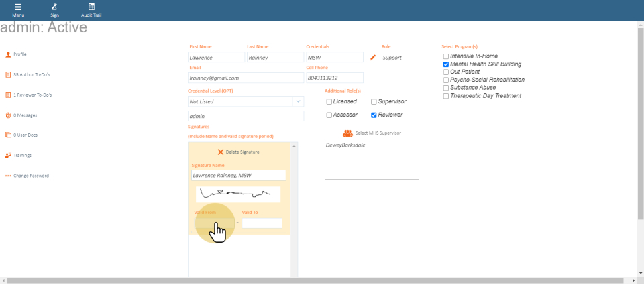Toggle the Reviewer role checkbox
The height and width of the screenshot is (297, 644).
374,115
